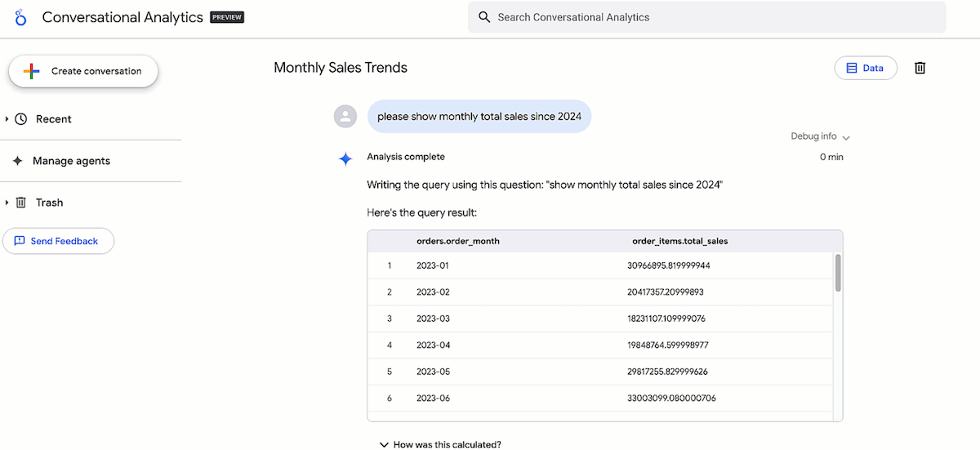
Task: Delete conversation with the trash icon
Action: click(x=920, y=69)
